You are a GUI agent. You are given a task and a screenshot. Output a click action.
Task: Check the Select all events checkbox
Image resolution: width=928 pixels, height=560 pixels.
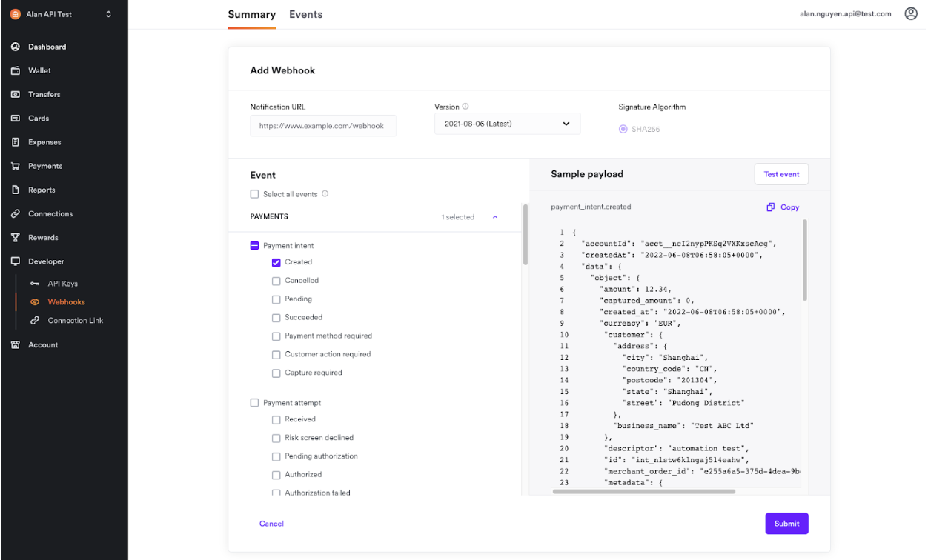255,194
